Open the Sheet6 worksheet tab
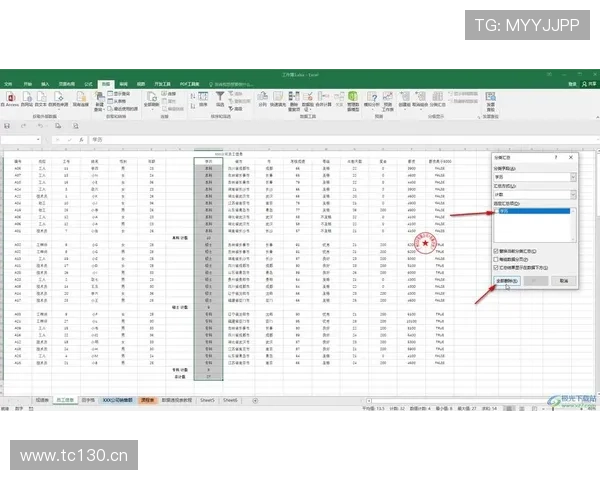This screenshot has height=480, width=600. click(x=230, y=398)
